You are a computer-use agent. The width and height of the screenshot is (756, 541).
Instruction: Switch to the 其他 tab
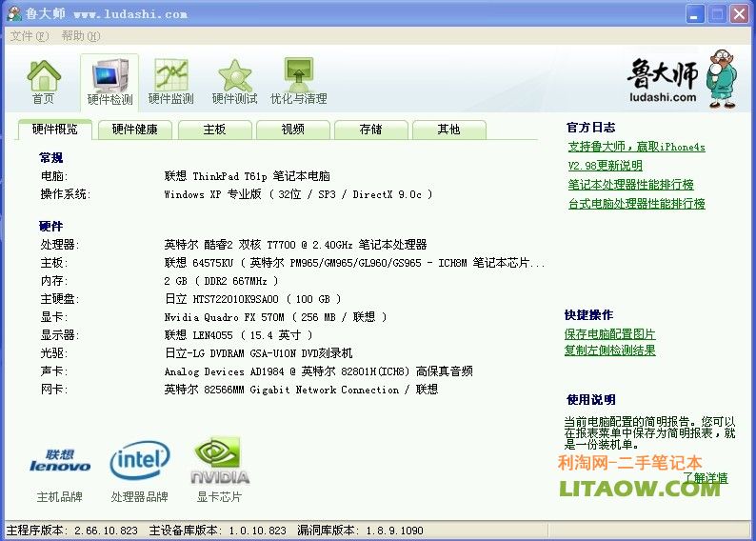tap(448, 130)
